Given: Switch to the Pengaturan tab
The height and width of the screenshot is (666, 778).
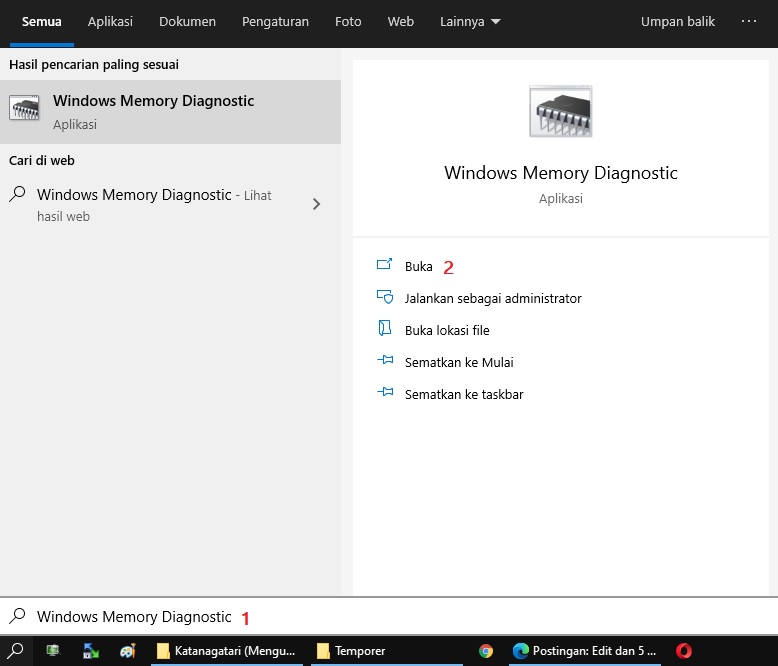Looking at the screenshot, I should tap(275, 22).
